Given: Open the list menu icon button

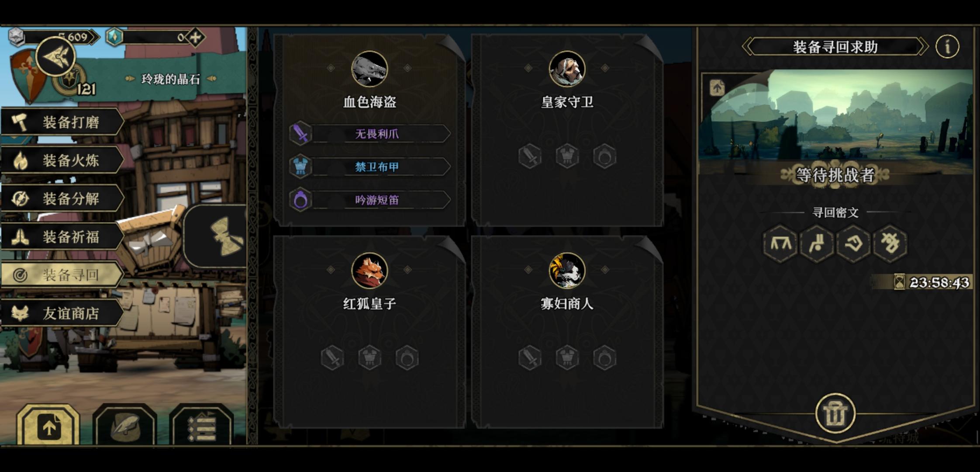Looking at the screenshot, I should point(201,425).
